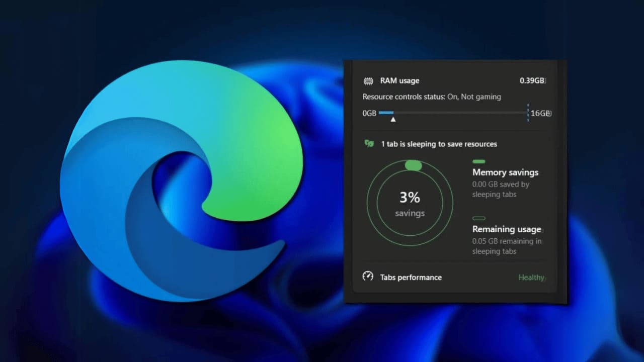Click the 0GB label
644x362 pixels.
point(369,113)
